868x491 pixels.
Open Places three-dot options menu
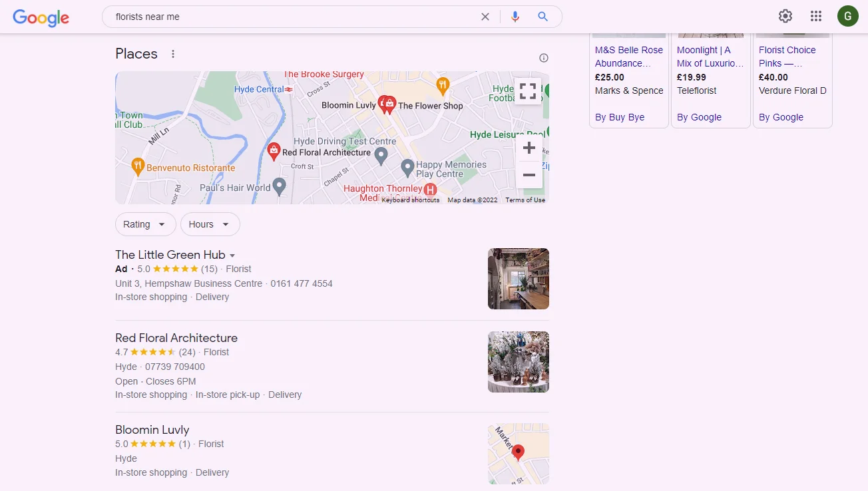click(173, 54)
